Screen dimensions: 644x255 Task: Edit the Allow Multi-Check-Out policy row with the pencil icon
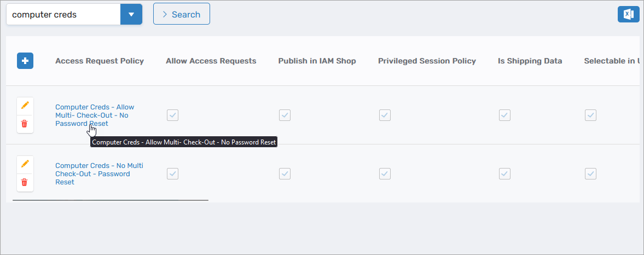pyautogui.click(x=25, y=106)
